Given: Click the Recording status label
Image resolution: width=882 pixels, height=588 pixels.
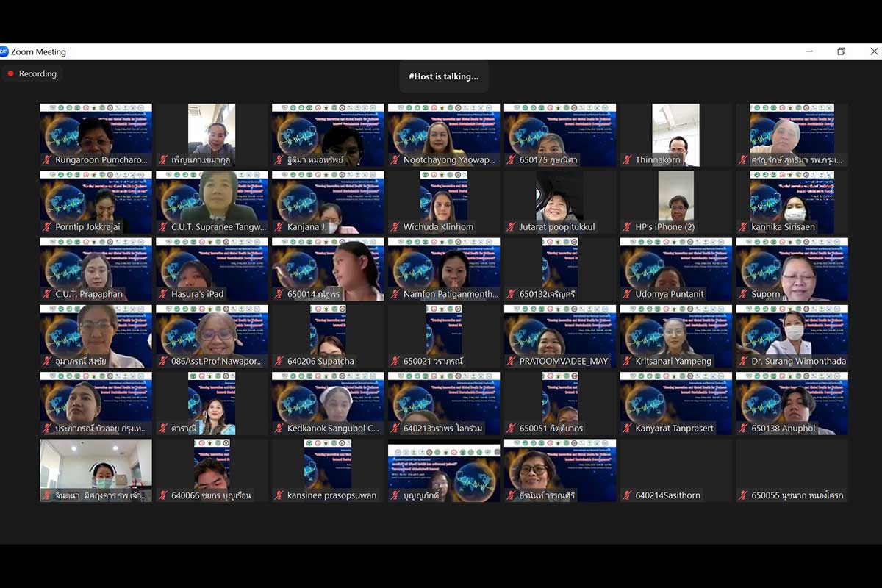Looking at the screenshot, I should 37,73.
